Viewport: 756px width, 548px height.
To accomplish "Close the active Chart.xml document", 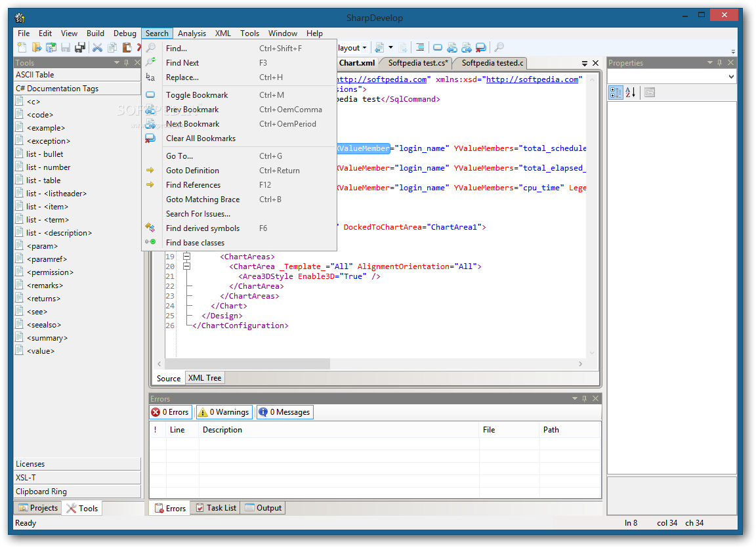I will [595, 63].
